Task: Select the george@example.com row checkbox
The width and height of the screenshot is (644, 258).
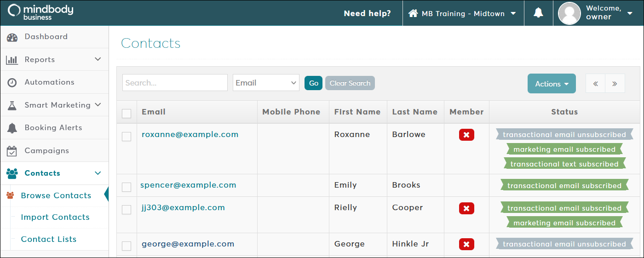Action: point(126,246)
